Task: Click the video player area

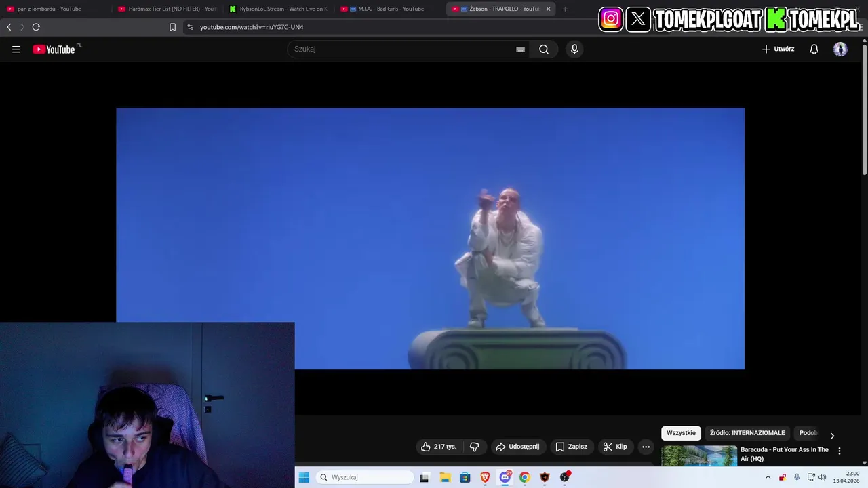Action: [430, 239]
